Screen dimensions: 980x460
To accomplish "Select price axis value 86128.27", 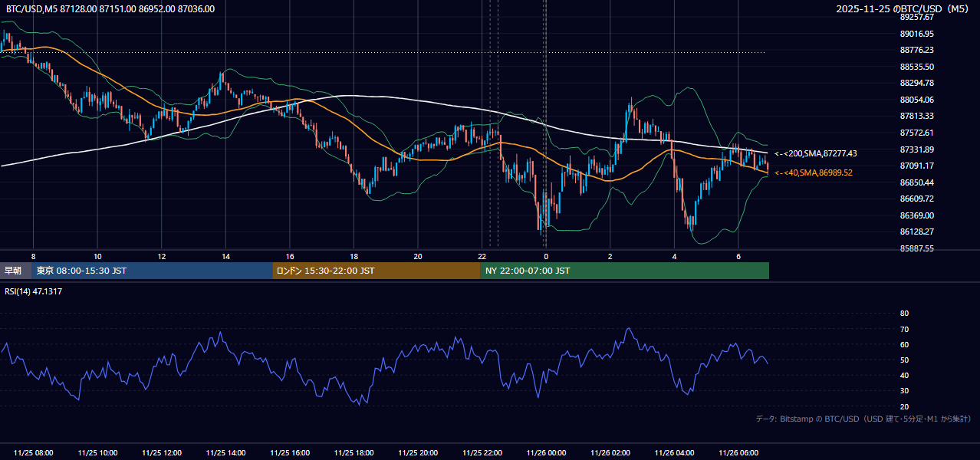I will click(916, 232).
